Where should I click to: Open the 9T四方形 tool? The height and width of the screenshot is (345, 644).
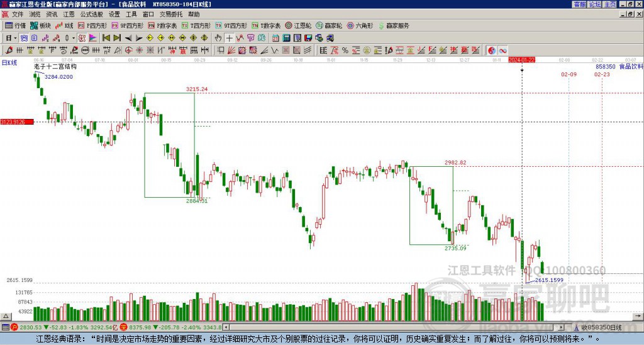231,25
